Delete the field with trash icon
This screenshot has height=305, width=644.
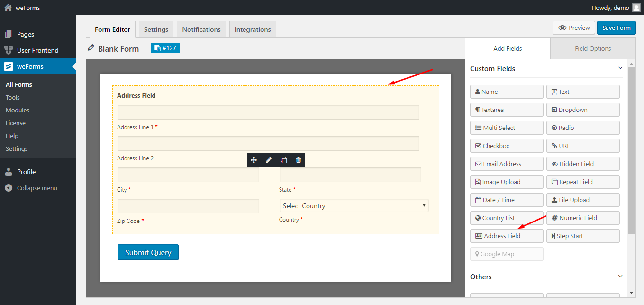click(298, 160)
